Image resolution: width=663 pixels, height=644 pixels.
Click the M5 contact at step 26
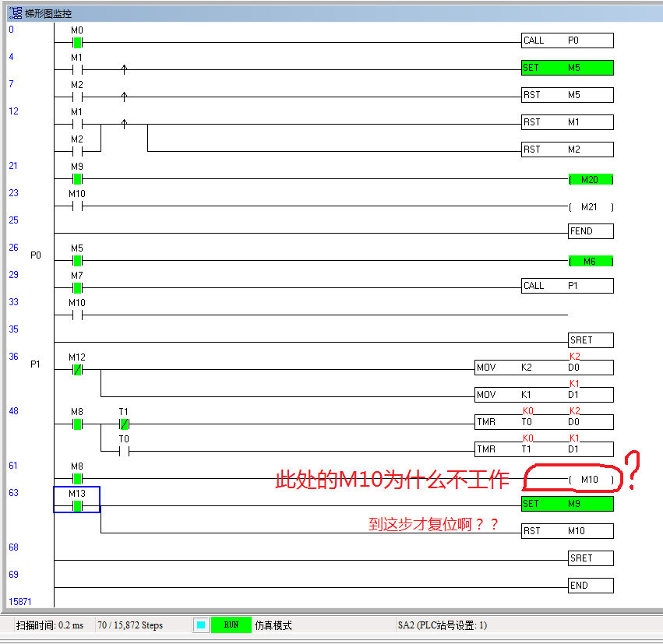[77, 260]
